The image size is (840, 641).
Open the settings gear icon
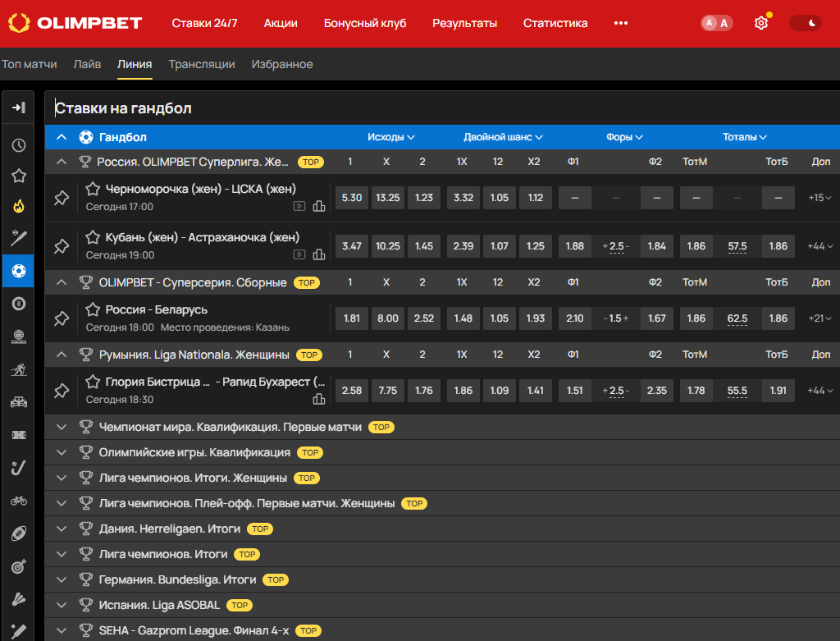click(760, 23)
